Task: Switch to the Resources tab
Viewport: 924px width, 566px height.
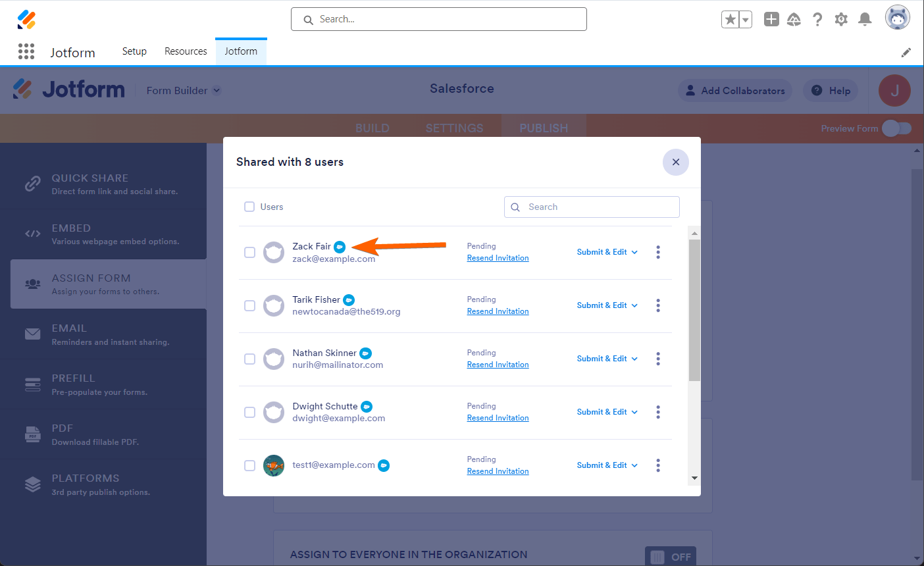Action: point(186,51)
